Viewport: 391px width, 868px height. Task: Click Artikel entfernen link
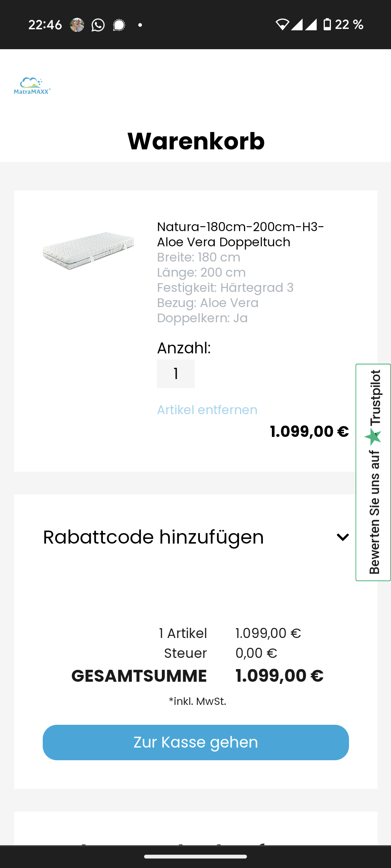coord(207,410)
